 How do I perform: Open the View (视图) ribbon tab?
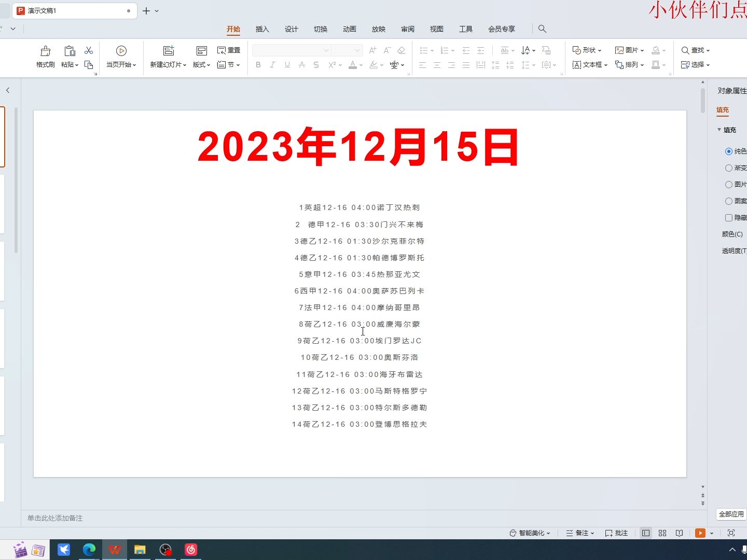click(x=437, y=29)
